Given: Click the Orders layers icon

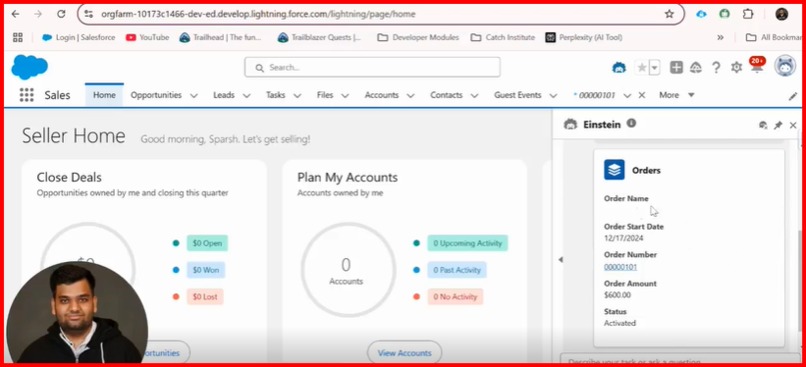Looking at the screenshot, I should coord(614,170).
